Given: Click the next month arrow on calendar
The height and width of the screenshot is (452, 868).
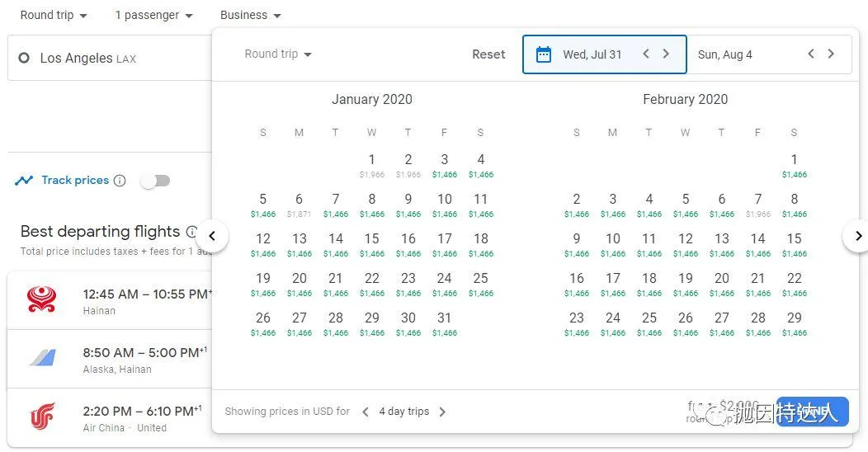Looking at the screenshot, I should pyautogui.click(x=857, y=236).
